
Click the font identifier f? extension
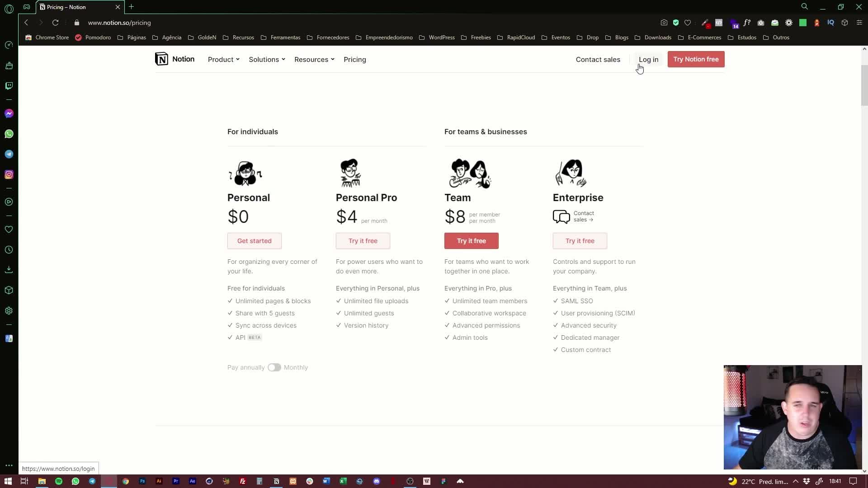point(747,23)
